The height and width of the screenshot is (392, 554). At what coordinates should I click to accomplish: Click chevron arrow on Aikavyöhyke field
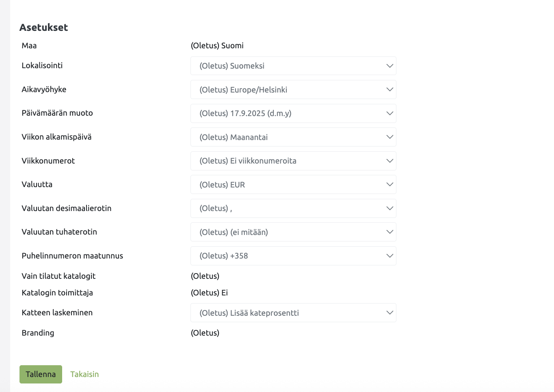pos(390,90)
